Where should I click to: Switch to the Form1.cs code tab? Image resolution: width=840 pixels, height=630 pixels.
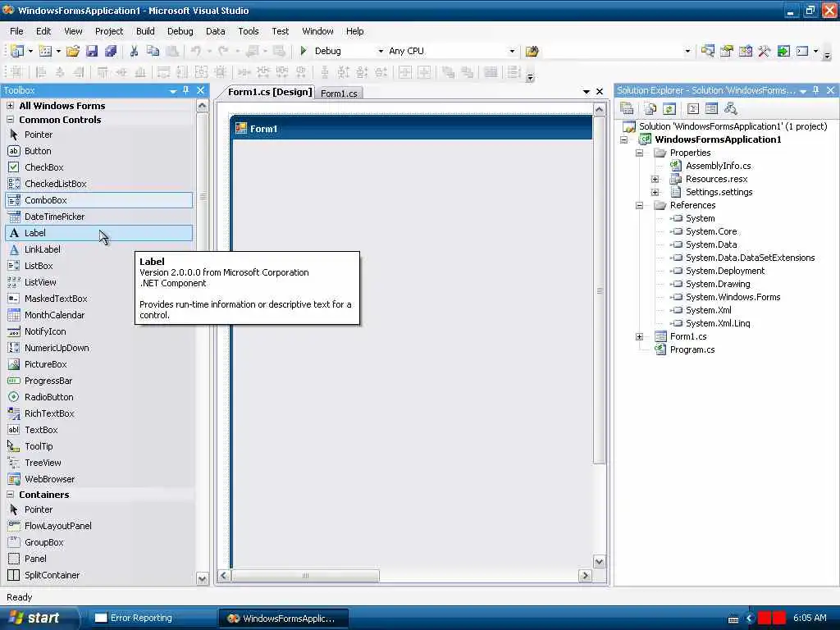tap(339, 94)
